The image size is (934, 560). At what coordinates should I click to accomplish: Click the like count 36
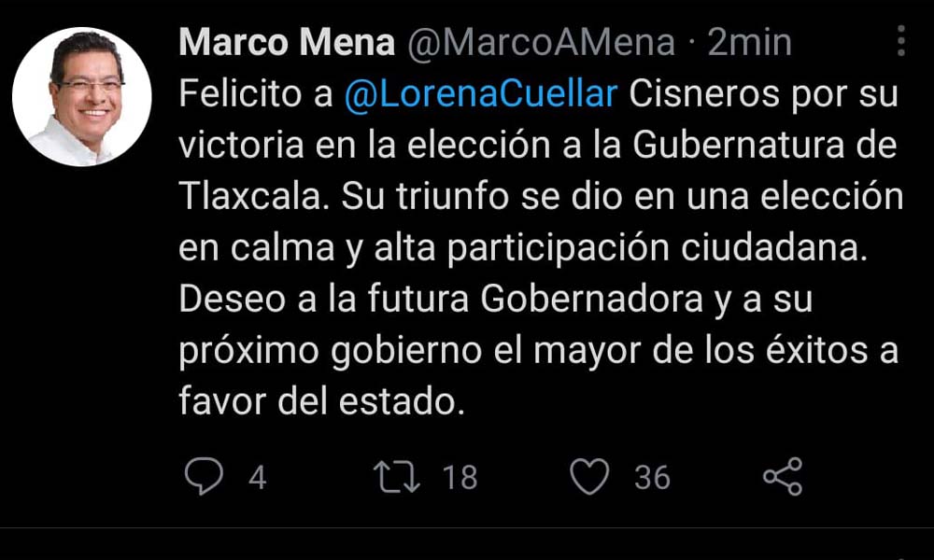652,478
